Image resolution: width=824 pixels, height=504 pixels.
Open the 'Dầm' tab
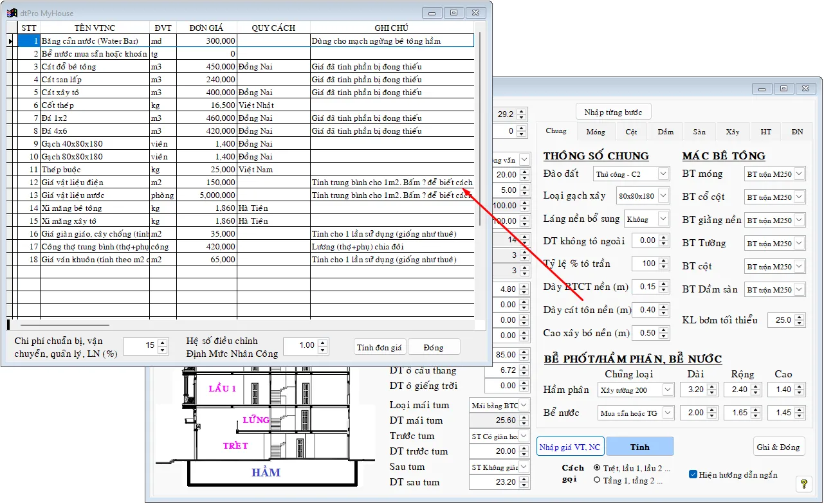pyautogui.click(x=665, y=132)
